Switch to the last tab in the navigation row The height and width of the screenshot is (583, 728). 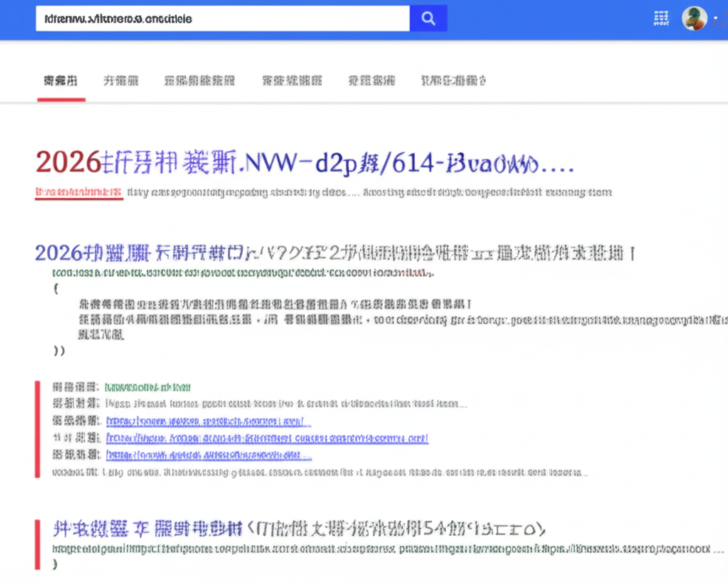pos(454,81)
